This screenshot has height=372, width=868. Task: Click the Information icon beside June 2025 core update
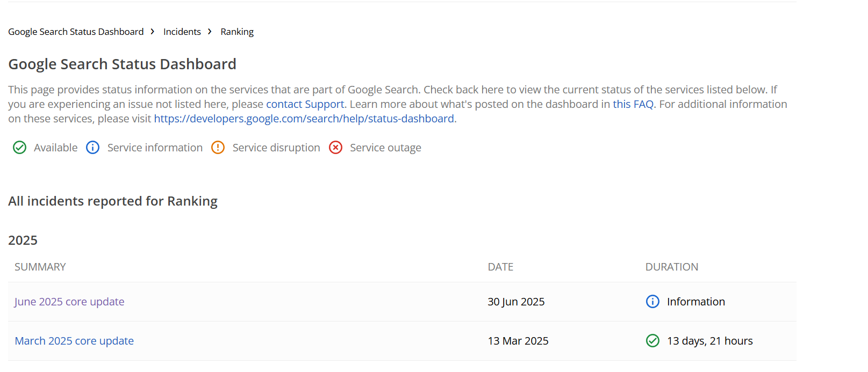[x=652, y=301]
